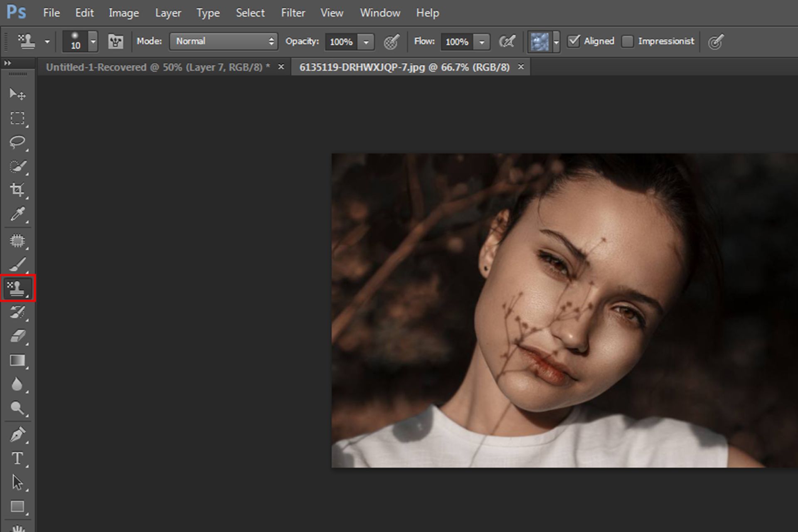
Task: Select the Pattern Stamp tool in toolbox
Action: click(17, 288)
